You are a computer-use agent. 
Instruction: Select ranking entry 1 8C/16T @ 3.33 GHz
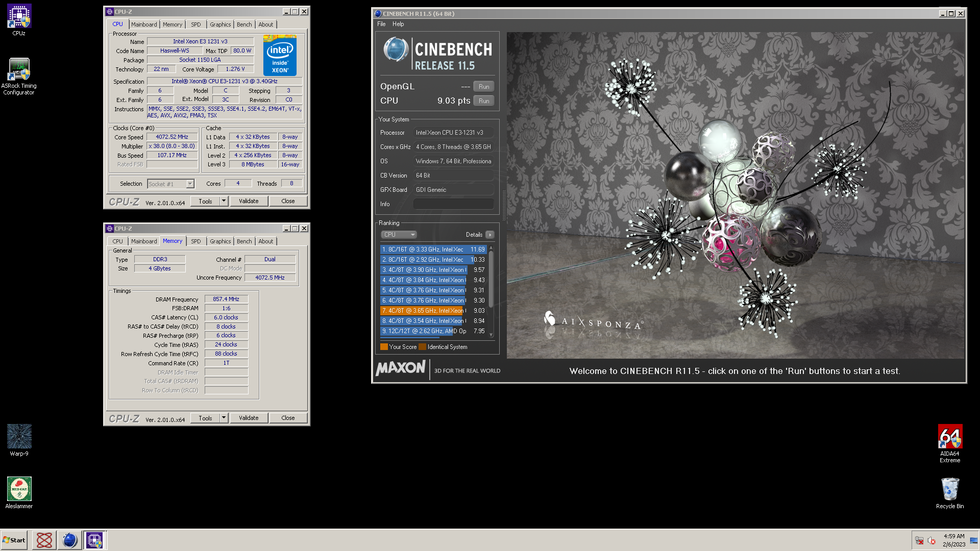(x=433, y=249)
